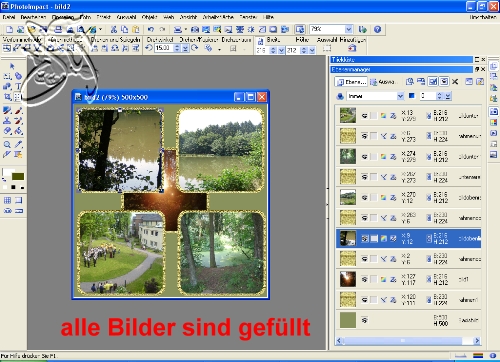Click the Paste clipboard icon
Viewport: 500px width, 362px height.
tap(136, 29)
